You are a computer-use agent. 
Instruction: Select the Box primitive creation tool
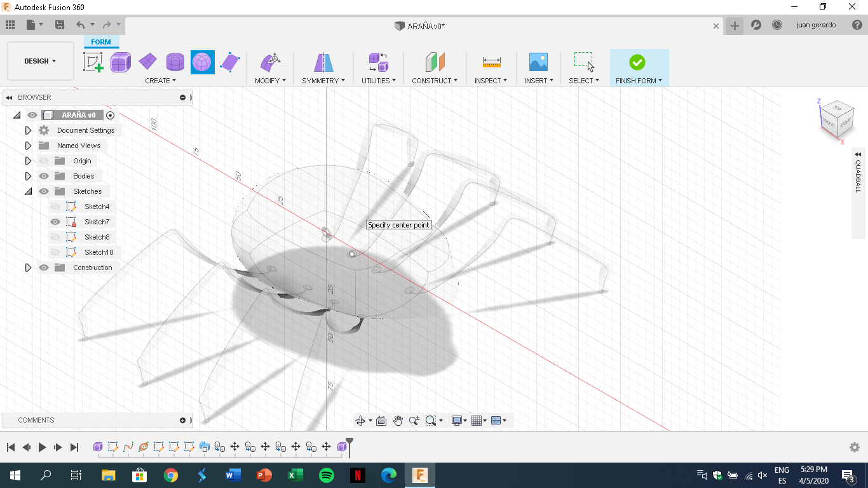coord(121,62)
